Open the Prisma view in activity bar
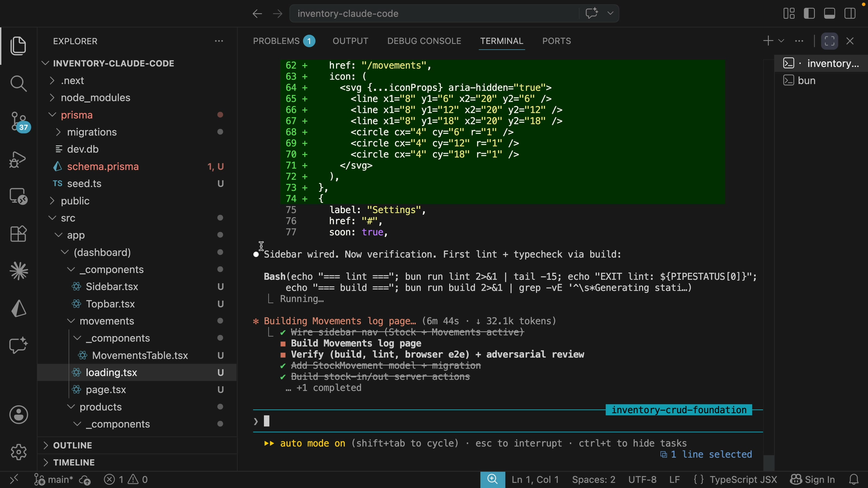This screenshot has height=488, width=868. [x=18, y=309]
